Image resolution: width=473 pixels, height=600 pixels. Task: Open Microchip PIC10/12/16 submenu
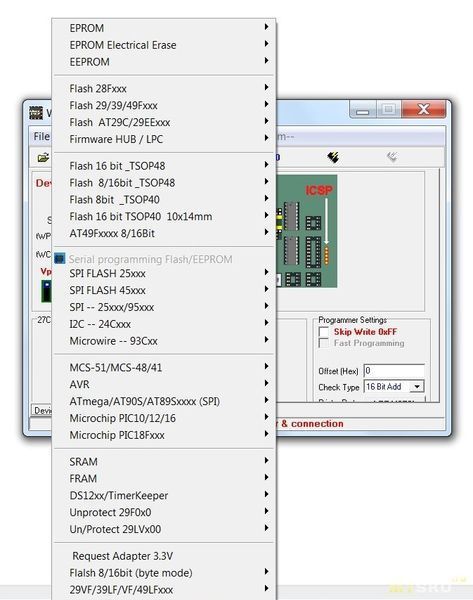click(x=164, y=418)
